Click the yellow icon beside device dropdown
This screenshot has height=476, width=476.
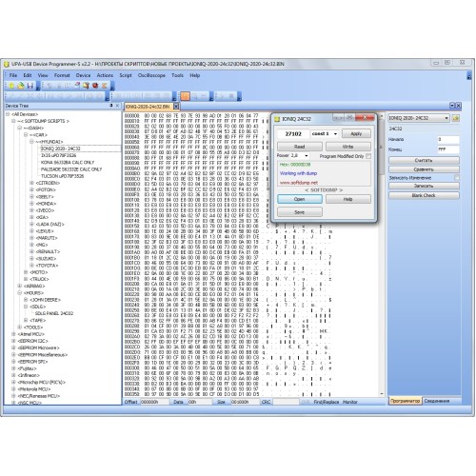pyautogui.click(x=456, y=118)
